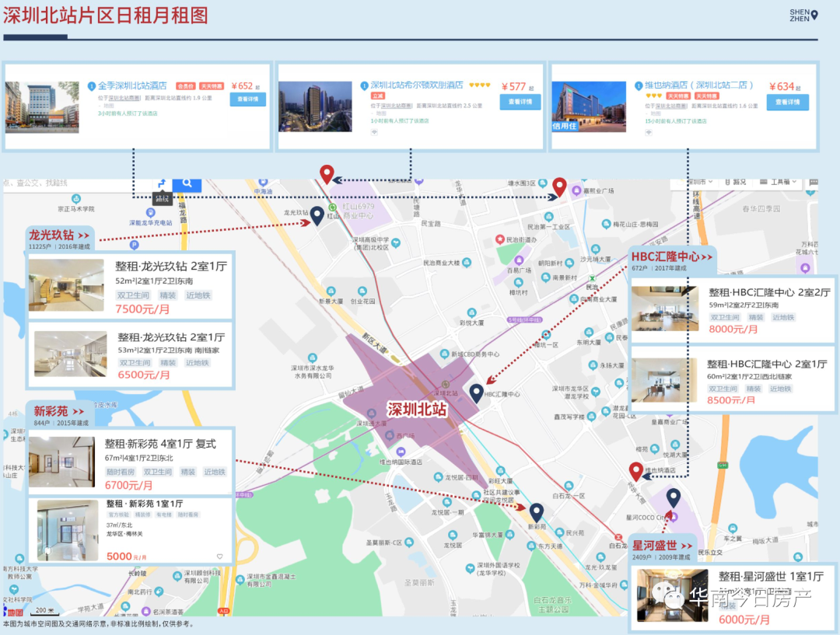
Task: Click the 希尔顿欢朋酒店 night skyline photo
Action: 315,106
